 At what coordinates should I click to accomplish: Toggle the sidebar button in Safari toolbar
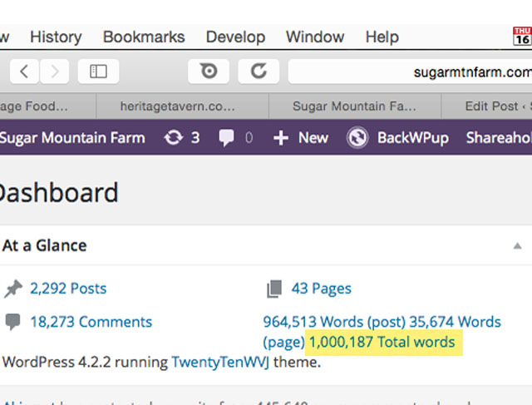pos(98,72)
